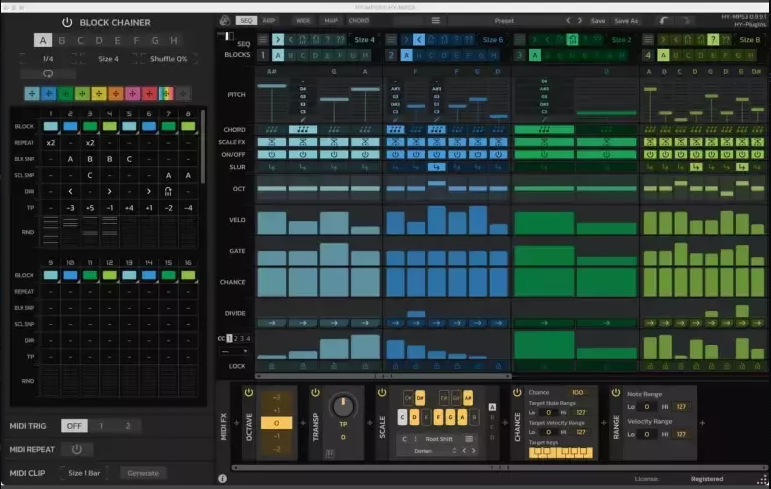The image size is (771, 489).
Task: Click the Save As button
Action: (x=626, y=21)
